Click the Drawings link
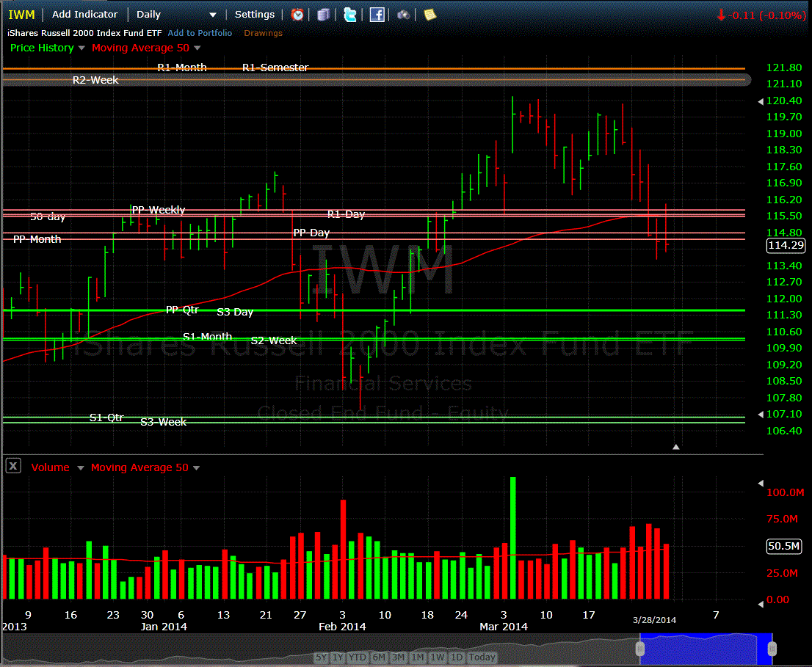 263,33
